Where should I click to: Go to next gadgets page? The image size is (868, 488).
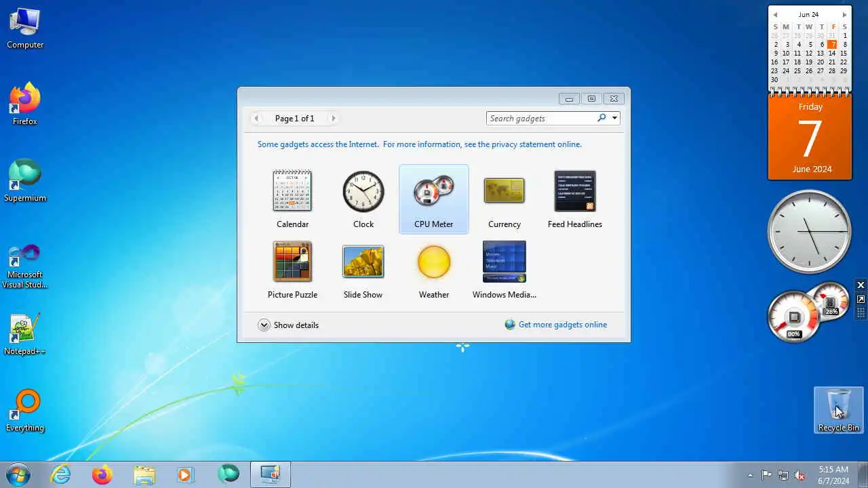(333, 118)
